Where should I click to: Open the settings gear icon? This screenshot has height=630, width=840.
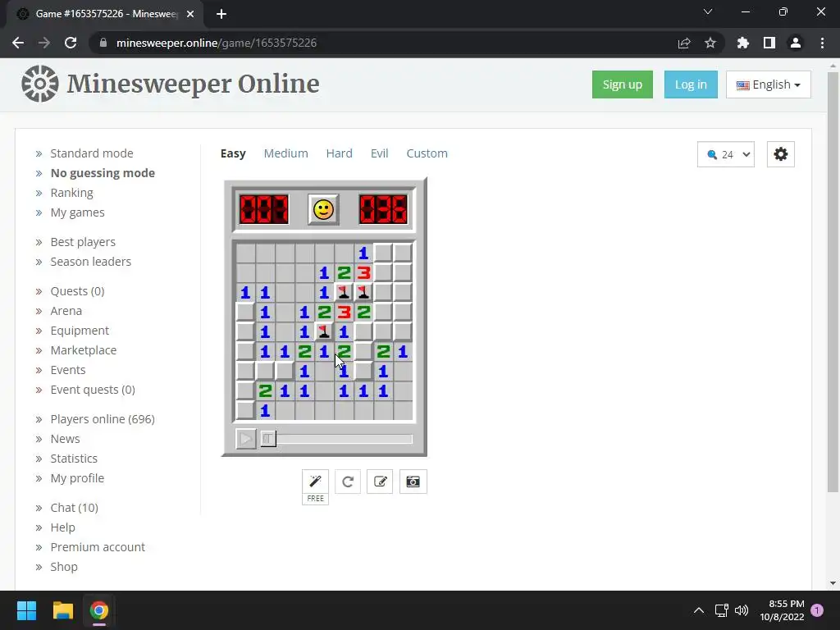pyautogui.click(x=781, y=154)
